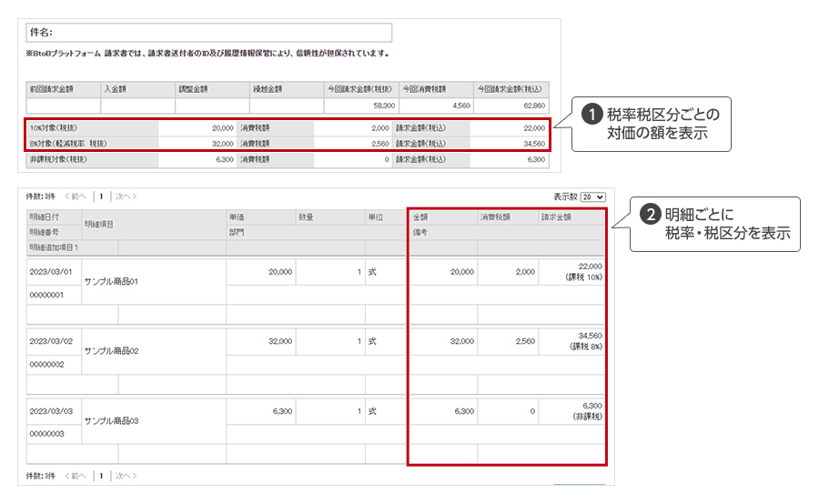Click the number 2 callout badge
The image size is (819, 504).
pyautogui.click(x=651, y=216)
